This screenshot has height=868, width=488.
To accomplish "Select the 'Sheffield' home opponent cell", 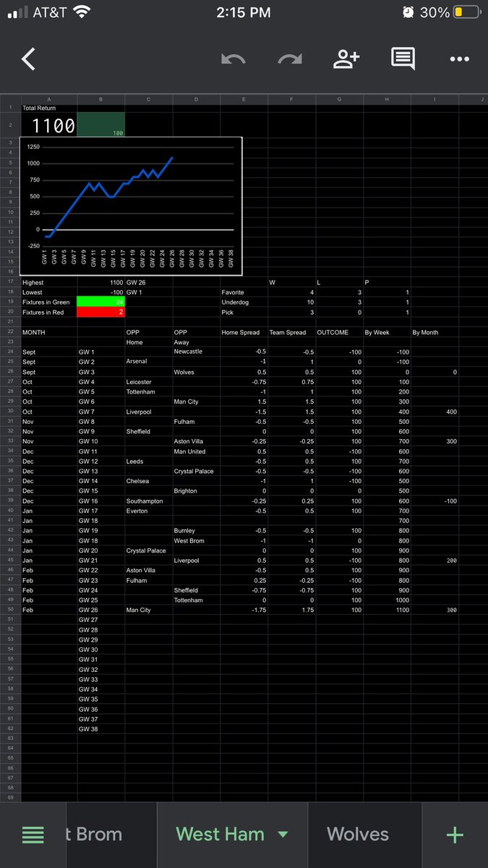I will [x=148, y=432].
